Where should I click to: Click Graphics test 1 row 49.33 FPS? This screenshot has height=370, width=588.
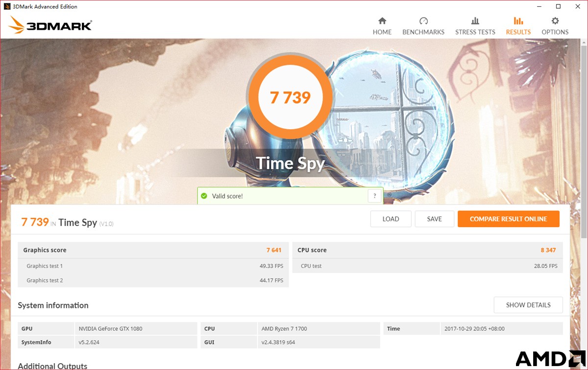tap(153, 266)
